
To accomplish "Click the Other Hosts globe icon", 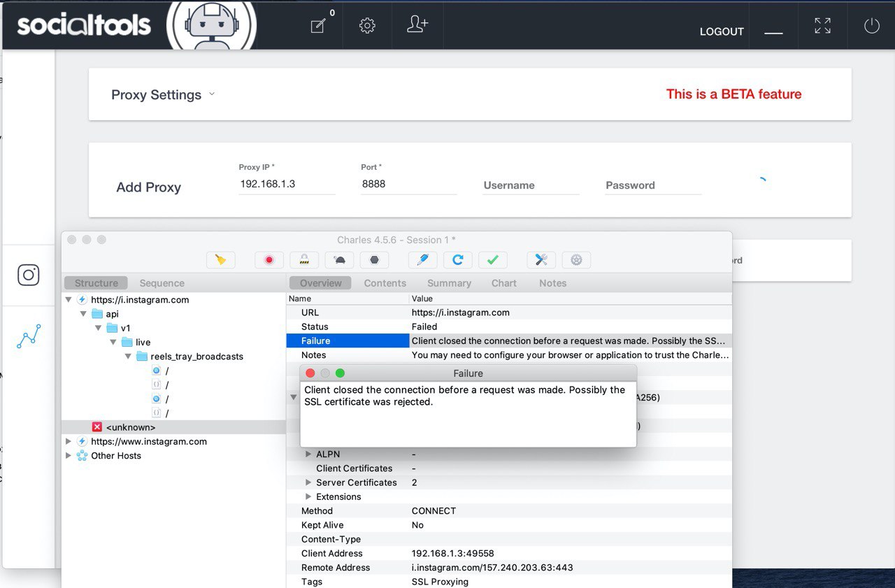I will 83,456.
